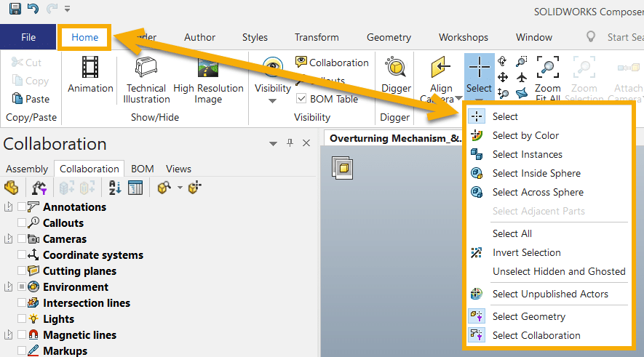The image size is (644, 357).
Task: Switch to the BOM panel tab
Action: pos(142,169)
